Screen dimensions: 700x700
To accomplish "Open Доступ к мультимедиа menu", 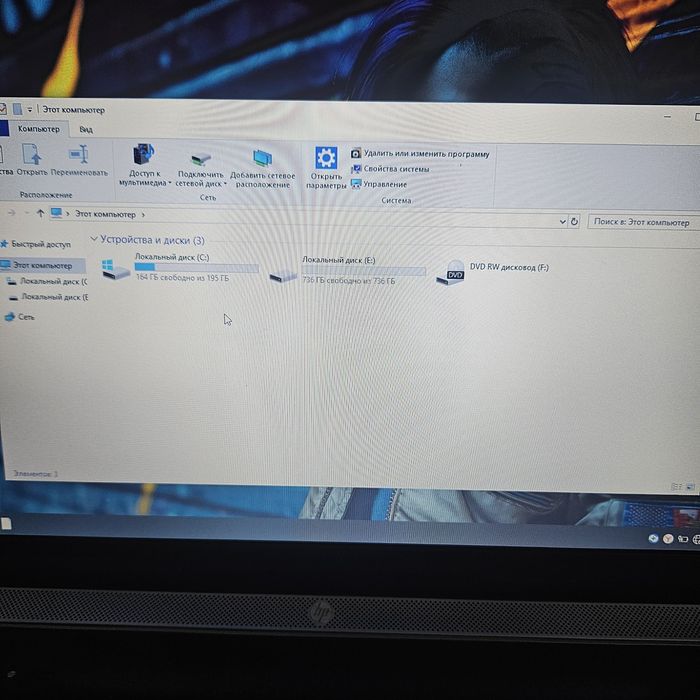I will point(145,165).
